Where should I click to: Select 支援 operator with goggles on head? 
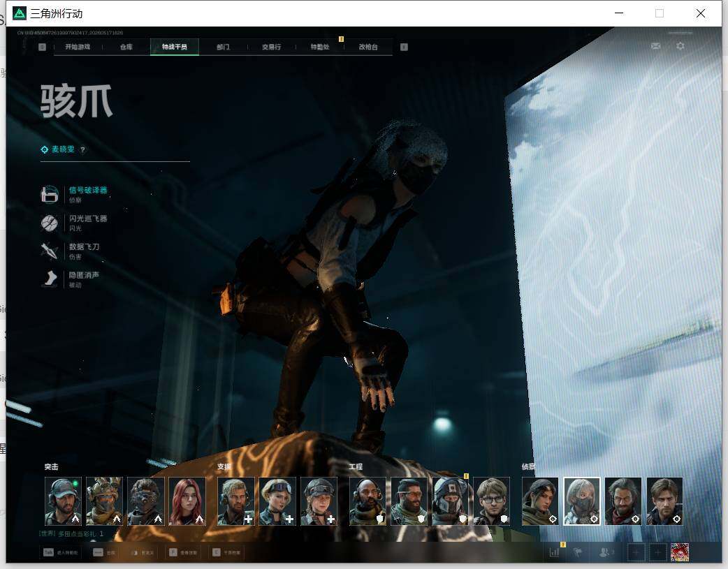[x=277, y=501]
